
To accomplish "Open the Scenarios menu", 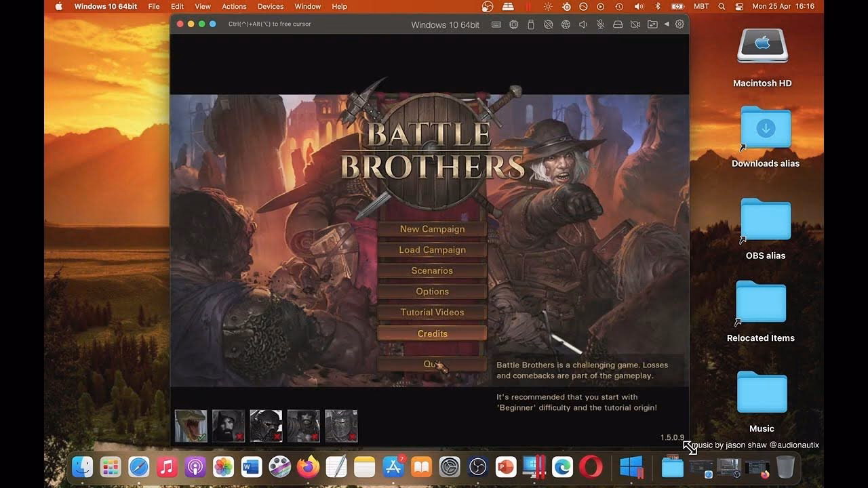I will 432,270.
